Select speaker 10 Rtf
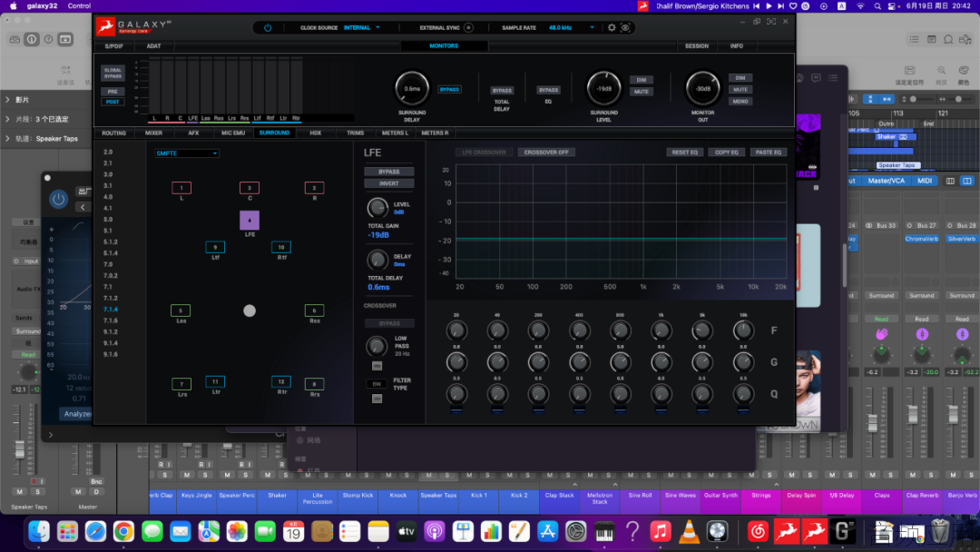This screenshot has height=552, width=980. 281,247
